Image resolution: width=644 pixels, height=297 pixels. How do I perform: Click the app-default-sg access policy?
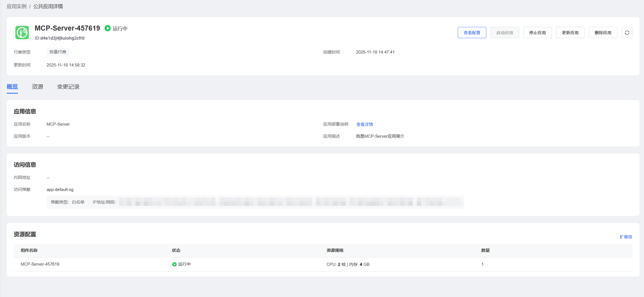tap(60, 190)
